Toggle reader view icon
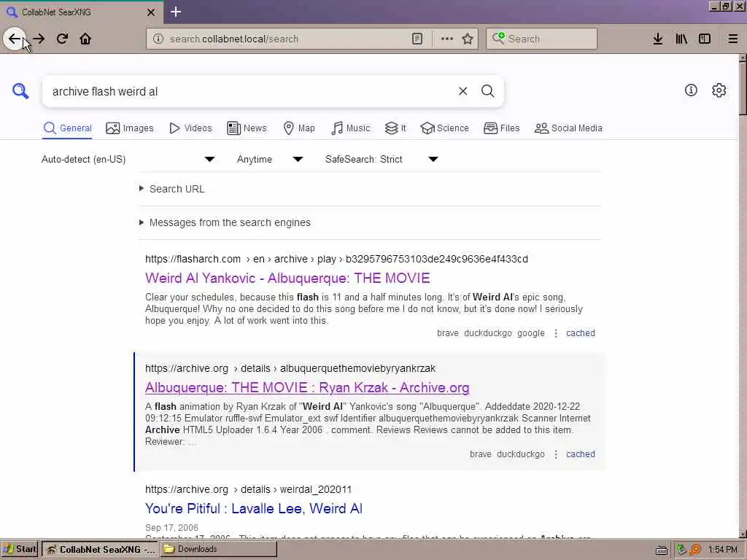 click(417, 39)
